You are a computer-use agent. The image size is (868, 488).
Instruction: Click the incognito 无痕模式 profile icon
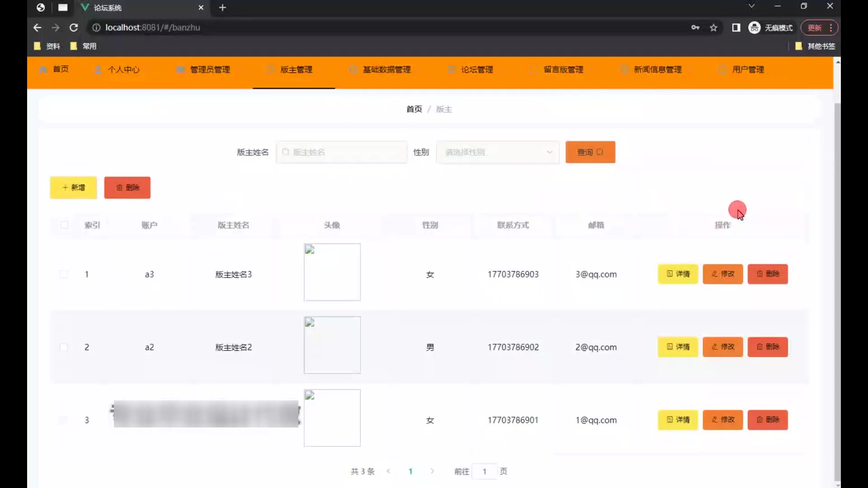(x=754, y=28)
